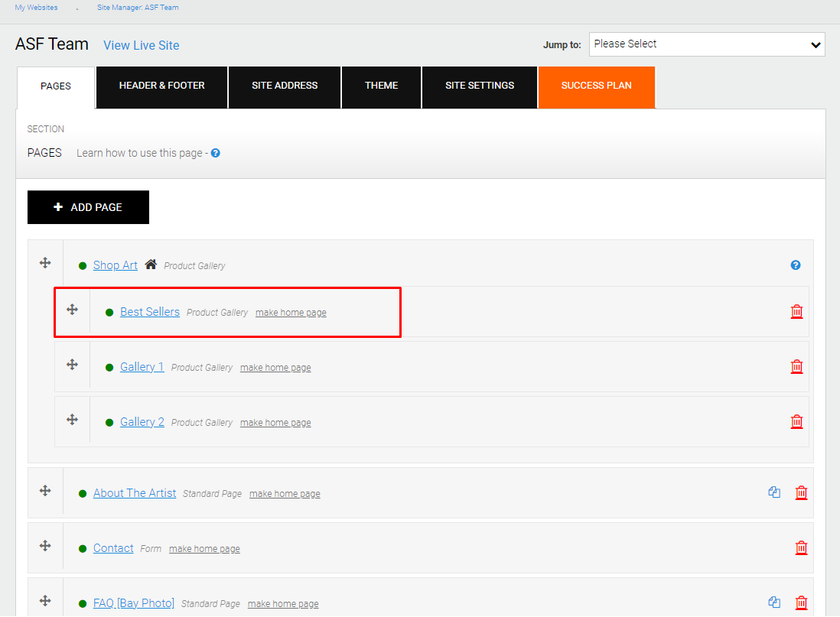Make About The Artist the home page
The width and height of the screenshot is (840, 617).
tap(285, 494)
